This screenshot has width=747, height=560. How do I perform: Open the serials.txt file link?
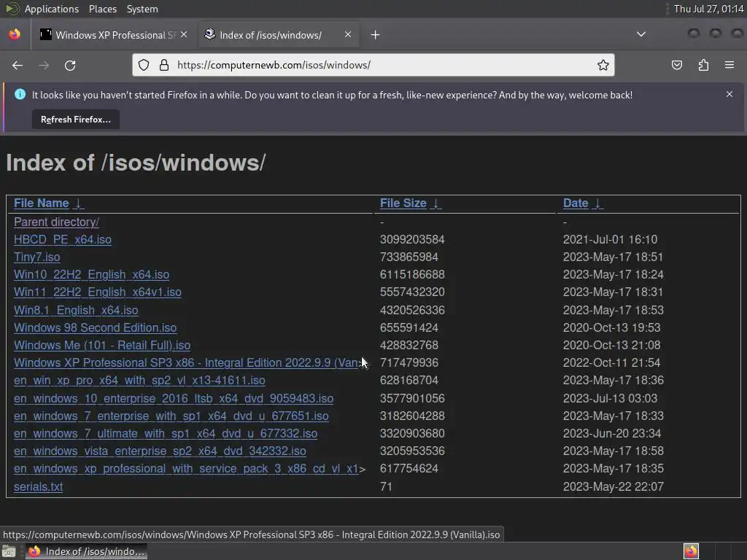pyautogui.click(x=38, y=486)
